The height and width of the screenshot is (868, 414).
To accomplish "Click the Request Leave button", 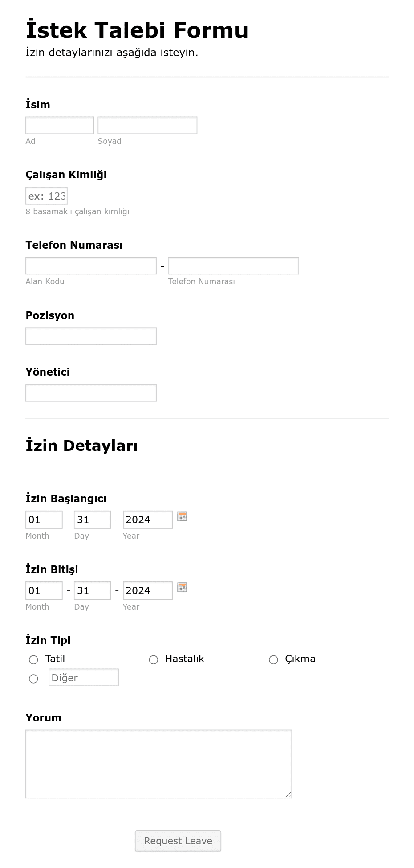I will pyautogui.click(x=178, y=841).
